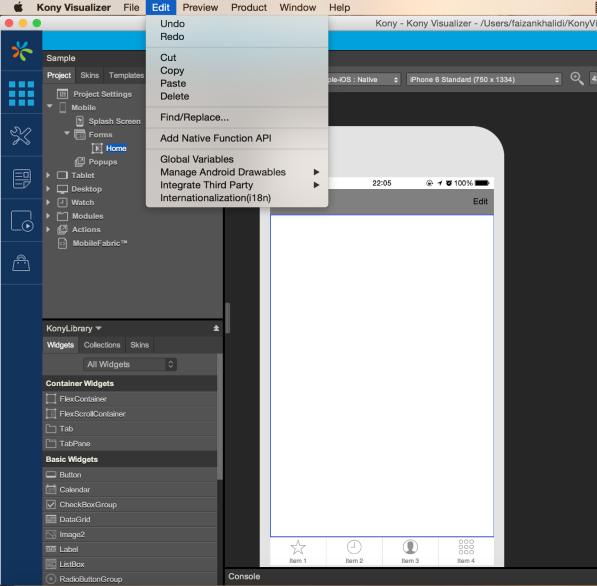Image resolution: width=597 pixels, height=586 pixels.
Task: Select the RadioButtonGroup widget
Action: 130,579
